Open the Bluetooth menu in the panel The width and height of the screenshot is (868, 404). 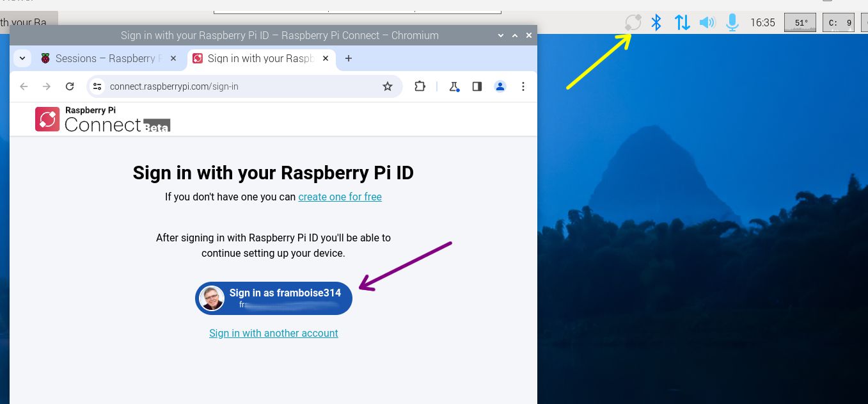656,22
